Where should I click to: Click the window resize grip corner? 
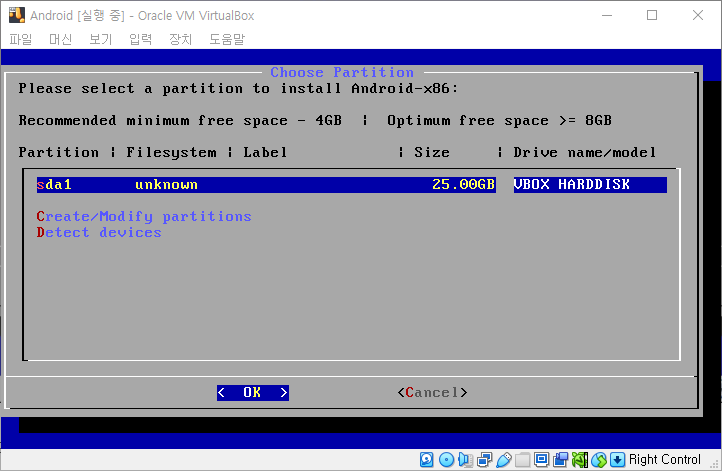(714, 464)
